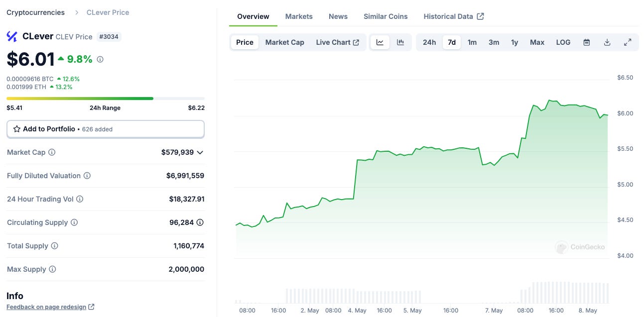
Task: Show Max Supply info icon
Action: [x=52, y=269]
